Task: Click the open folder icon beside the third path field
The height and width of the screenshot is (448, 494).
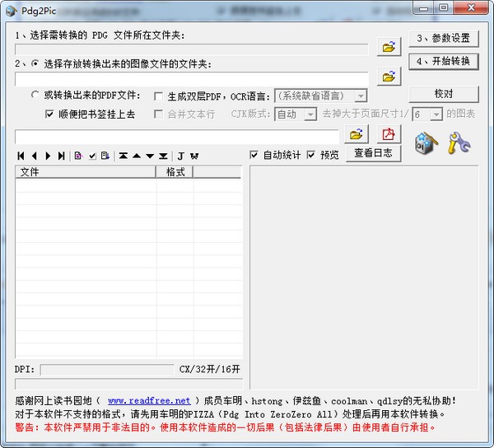Action: coord(357,134)
